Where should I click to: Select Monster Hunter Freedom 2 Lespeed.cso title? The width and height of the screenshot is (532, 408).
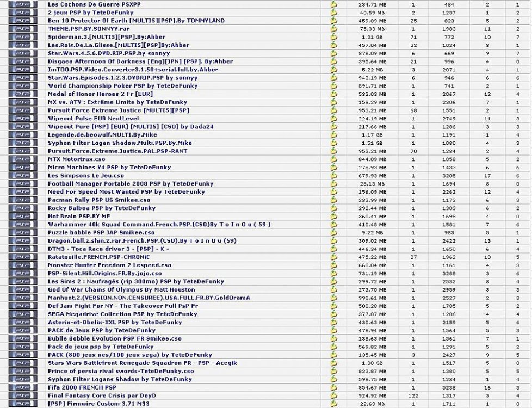click(x=109, y=265)
